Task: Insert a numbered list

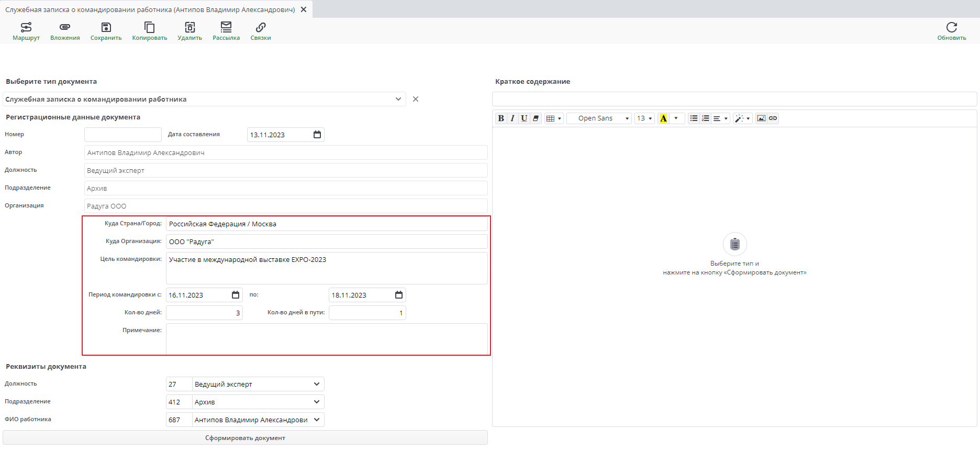Action: [705, 118]
